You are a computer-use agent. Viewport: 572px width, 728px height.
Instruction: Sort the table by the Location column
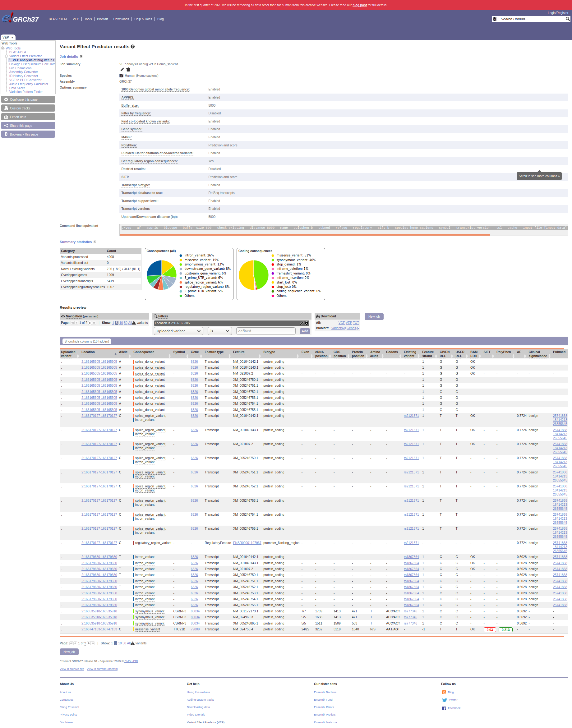[99, 354]
